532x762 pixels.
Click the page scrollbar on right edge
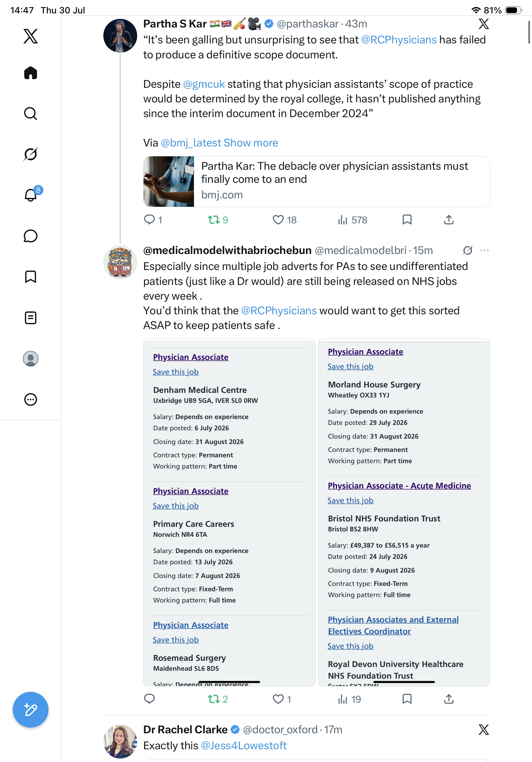tap(529, 32)
